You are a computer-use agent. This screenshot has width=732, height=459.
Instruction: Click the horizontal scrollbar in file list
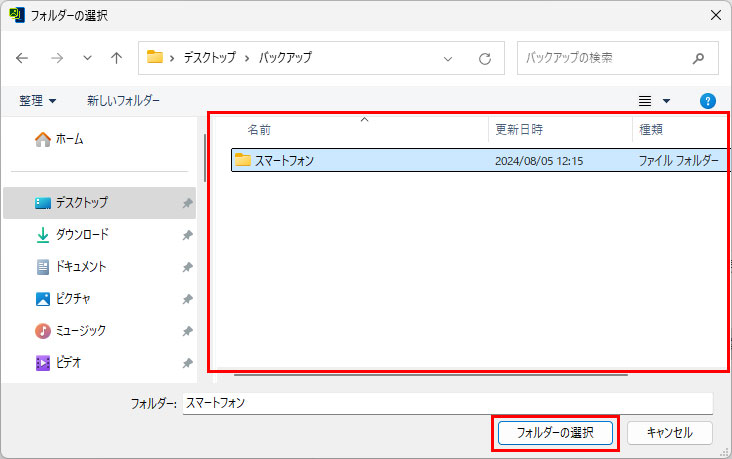tap(430, 376)
